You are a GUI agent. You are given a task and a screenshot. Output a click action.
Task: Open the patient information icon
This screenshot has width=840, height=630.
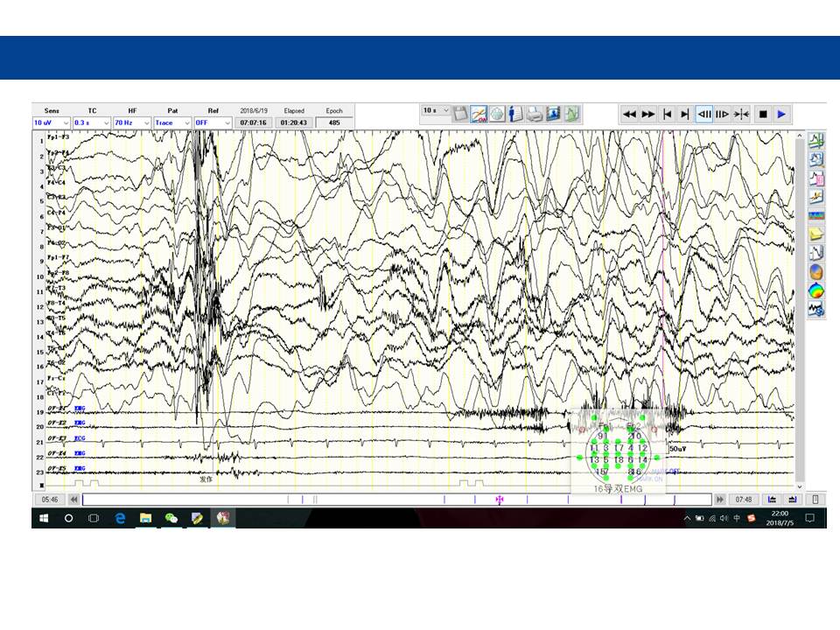pos(515,114)
